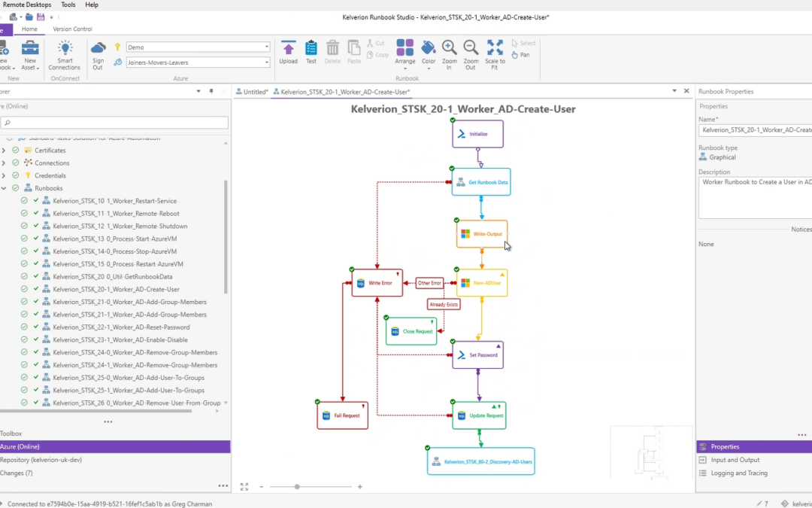
Task: Switch to the Version Control tab
Action: 72,29
